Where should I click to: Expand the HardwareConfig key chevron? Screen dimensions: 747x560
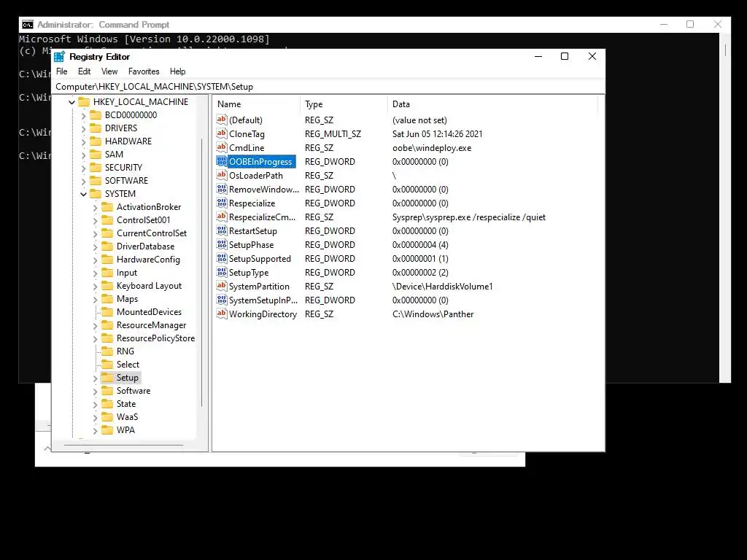point(96,260)
